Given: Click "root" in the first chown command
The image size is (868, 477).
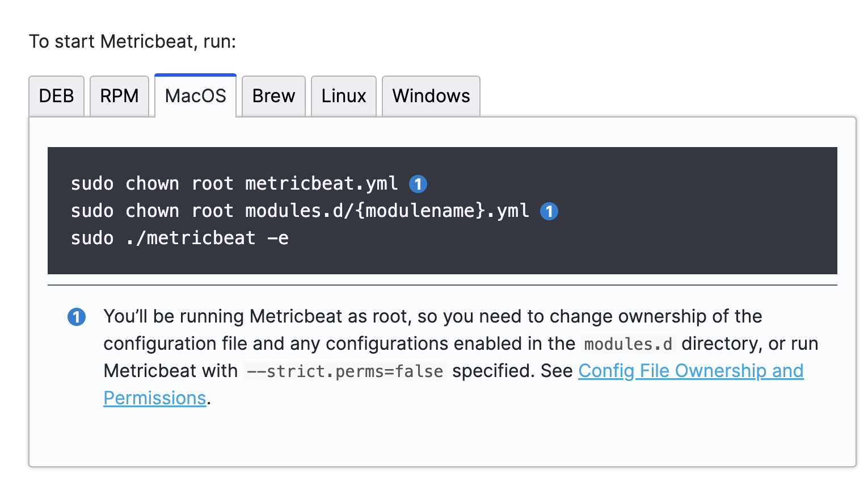Looking at the screenshot, I should click(x=212, y=183).
